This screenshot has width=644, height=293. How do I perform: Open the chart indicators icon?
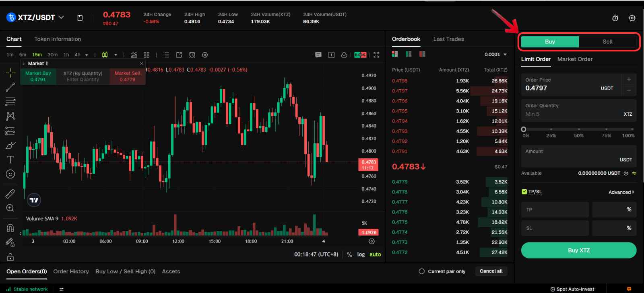[x=134, y=55]
